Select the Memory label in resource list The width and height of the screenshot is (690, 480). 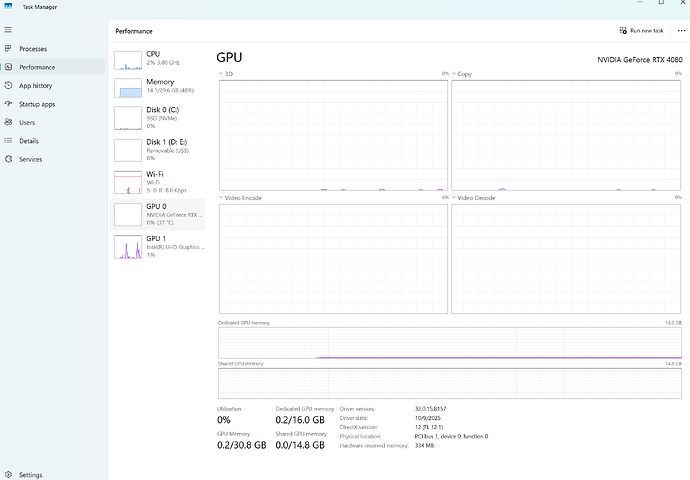[x=160, y=82]
